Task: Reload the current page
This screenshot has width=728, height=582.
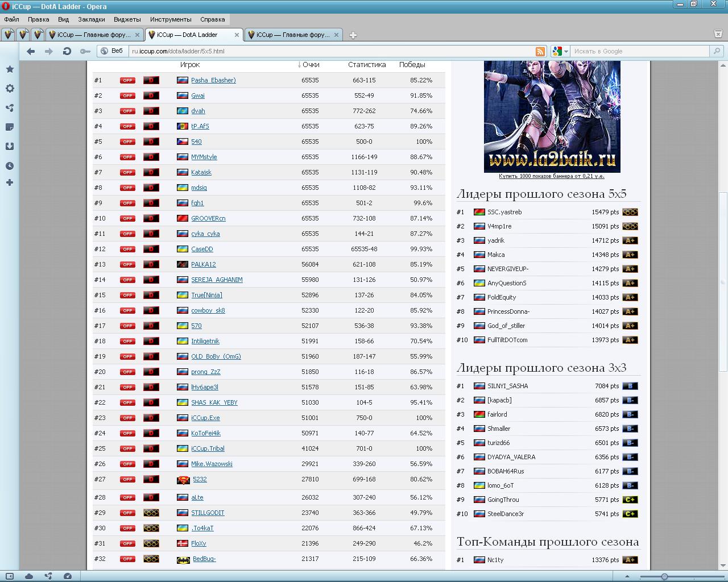Action: click(x=67, y=51)
